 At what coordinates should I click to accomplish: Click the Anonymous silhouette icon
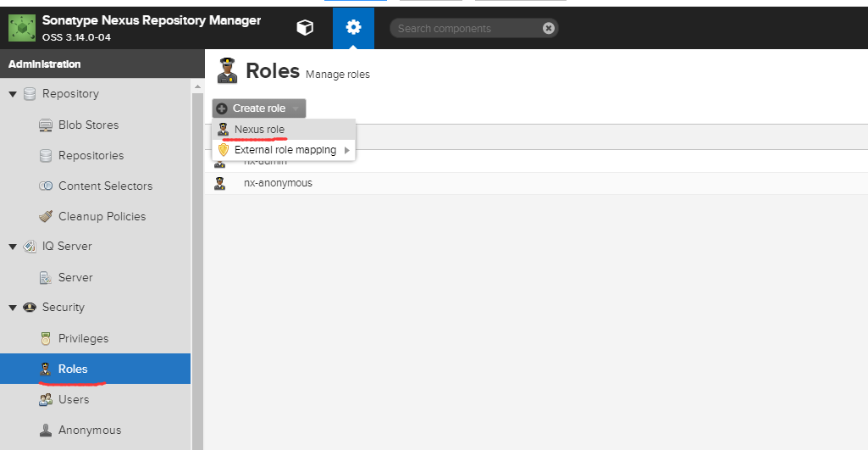click(x=46, y=430)
